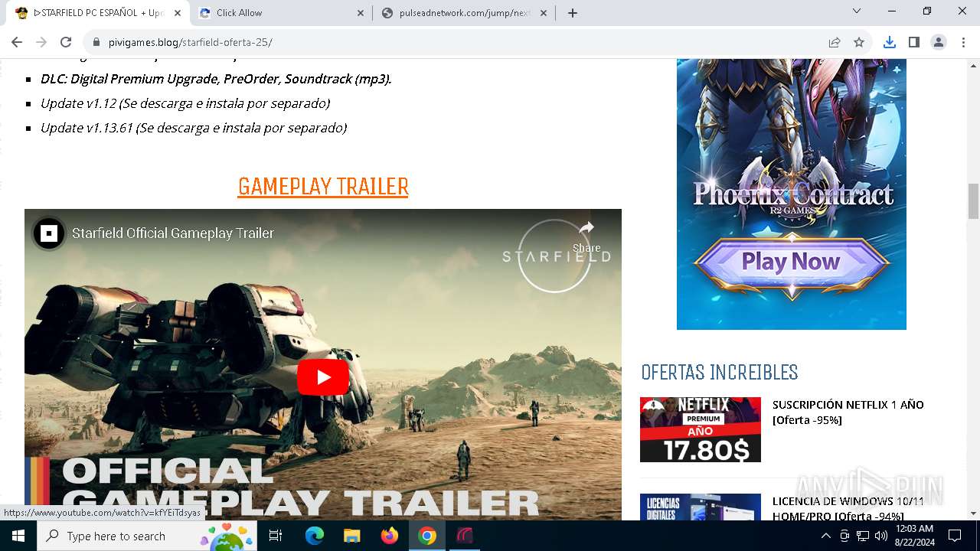Toggle Chrome side panel

click(913, 42)
